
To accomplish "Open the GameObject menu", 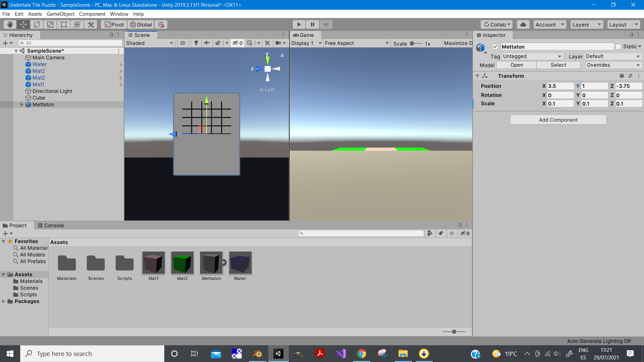I will (x=60, y=14).
